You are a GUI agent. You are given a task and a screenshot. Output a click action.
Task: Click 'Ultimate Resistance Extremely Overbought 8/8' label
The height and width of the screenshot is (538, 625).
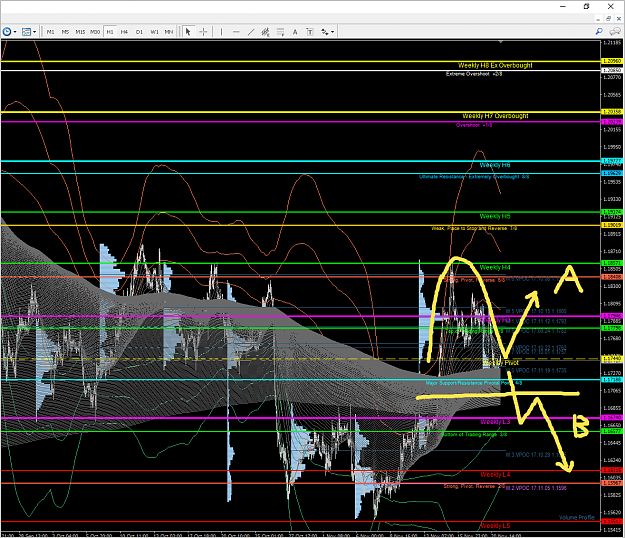point(474,177)
